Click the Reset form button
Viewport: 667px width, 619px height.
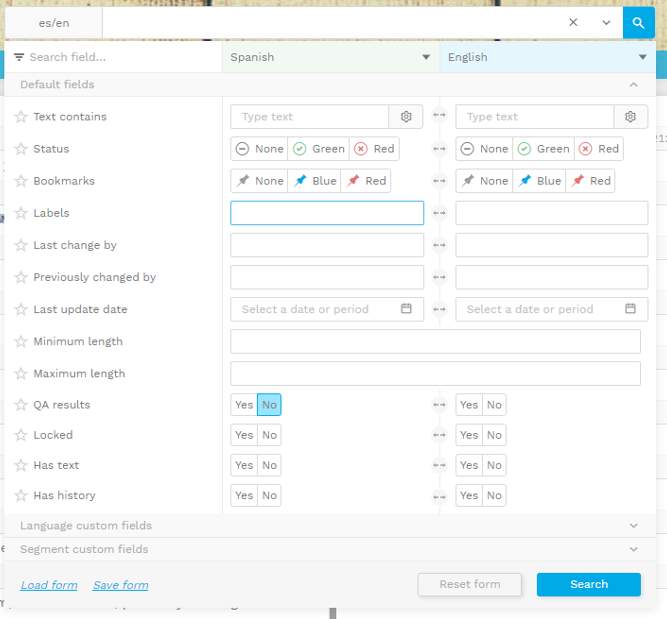coord(470,584)
